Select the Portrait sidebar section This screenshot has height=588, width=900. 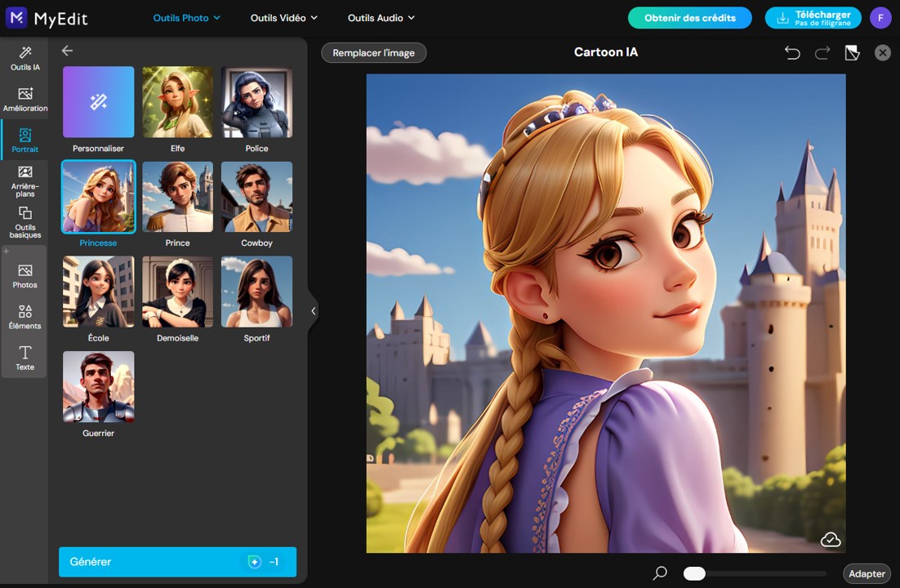tap(25, 140)
